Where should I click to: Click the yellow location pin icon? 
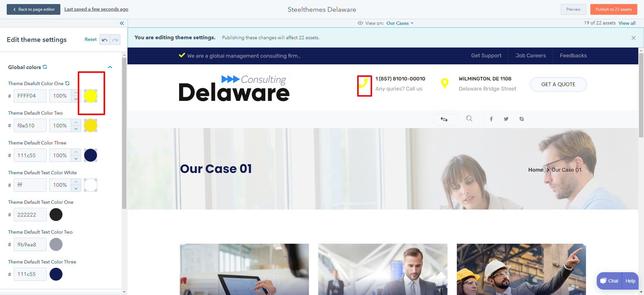click(x=445, y=83)
